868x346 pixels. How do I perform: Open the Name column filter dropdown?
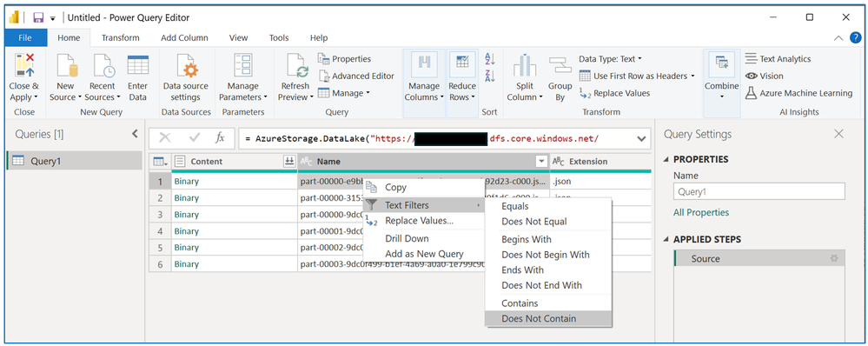point(541,161)
